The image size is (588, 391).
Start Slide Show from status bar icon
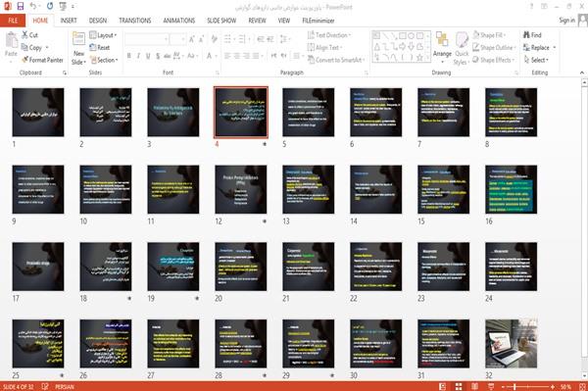[x=491, y=386]
